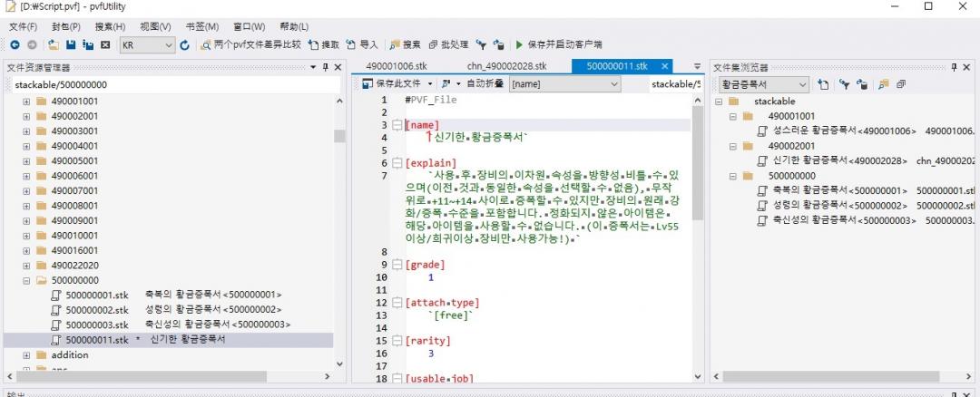Click the blue save disk toolbar icon

click(71, 44)
